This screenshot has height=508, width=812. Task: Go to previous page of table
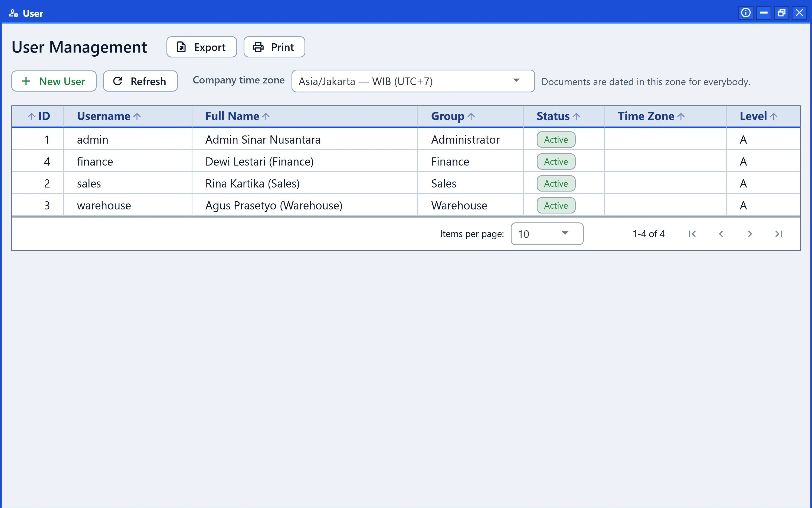pyautogui.click(x=721, y=234)
